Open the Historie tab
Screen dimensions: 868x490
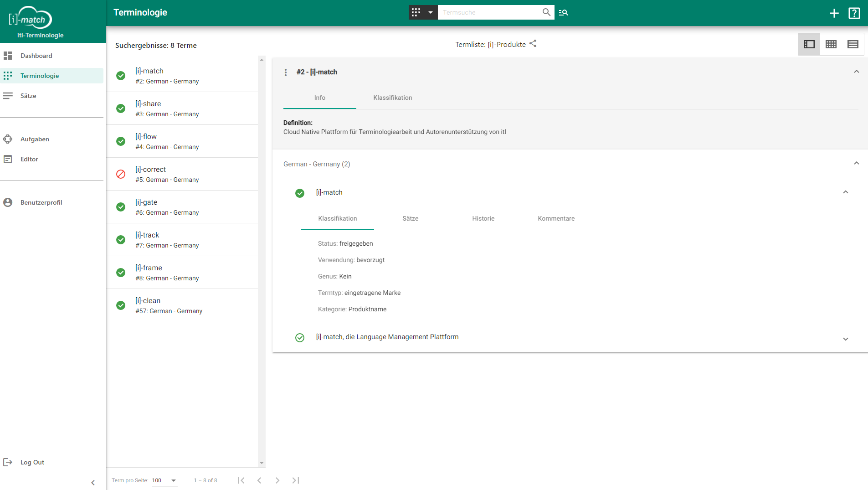click(483, 218)
